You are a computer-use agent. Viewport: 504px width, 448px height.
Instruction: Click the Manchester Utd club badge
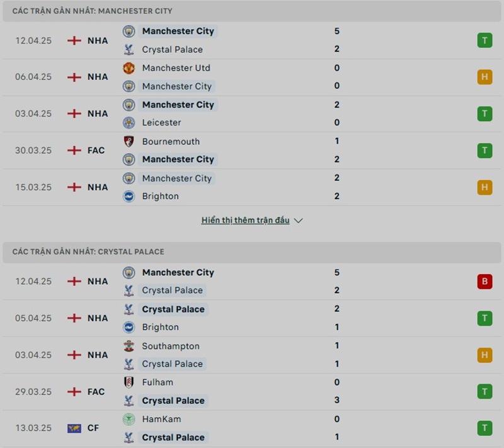click(x=129, y=67)
